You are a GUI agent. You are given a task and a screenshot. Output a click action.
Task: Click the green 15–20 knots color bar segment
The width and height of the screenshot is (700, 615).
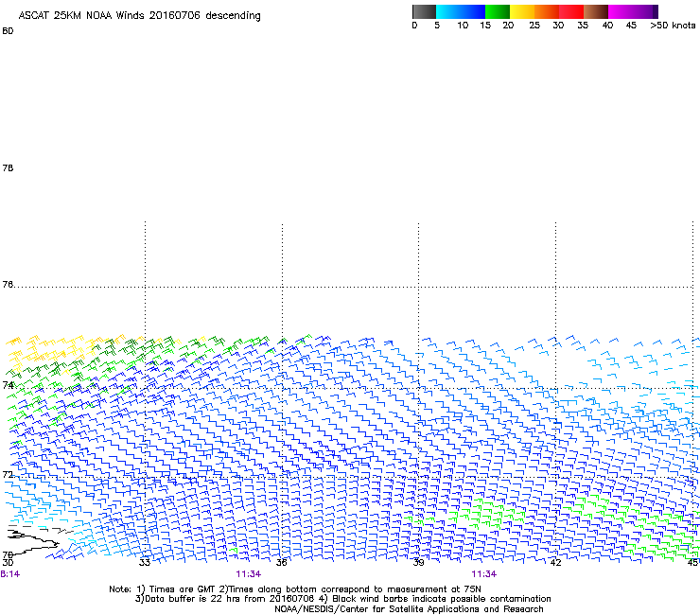pyautogui.click(x=498, y=11)
